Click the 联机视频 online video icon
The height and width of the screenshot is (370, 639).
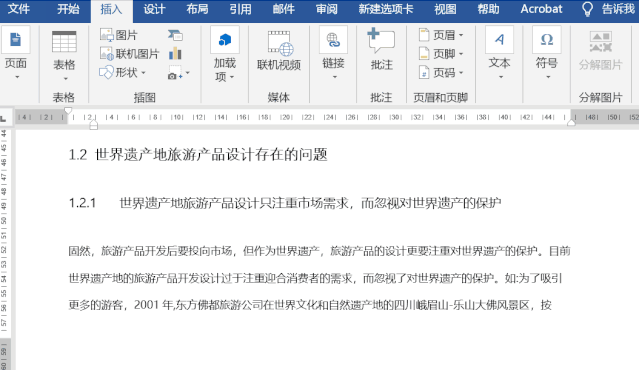pyautogui.click(x=279, y=43)
